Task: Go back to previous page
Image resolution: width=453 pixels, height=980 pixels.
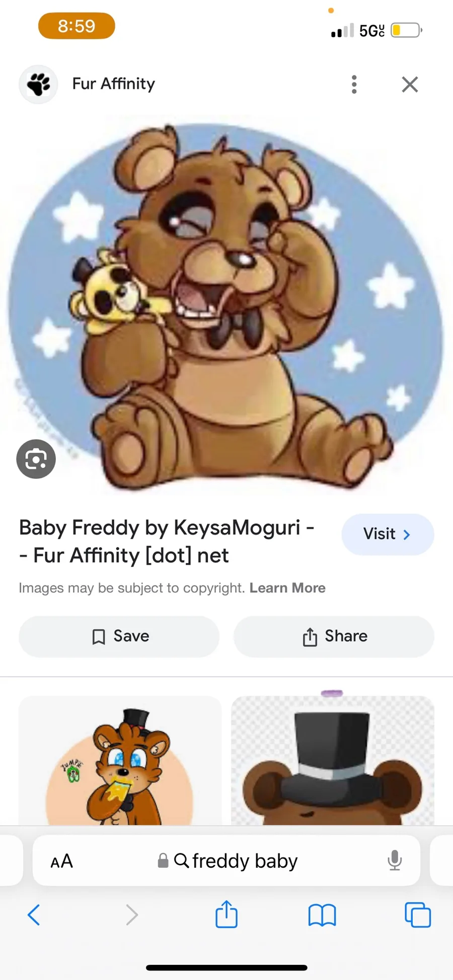Action: point(34,915)
